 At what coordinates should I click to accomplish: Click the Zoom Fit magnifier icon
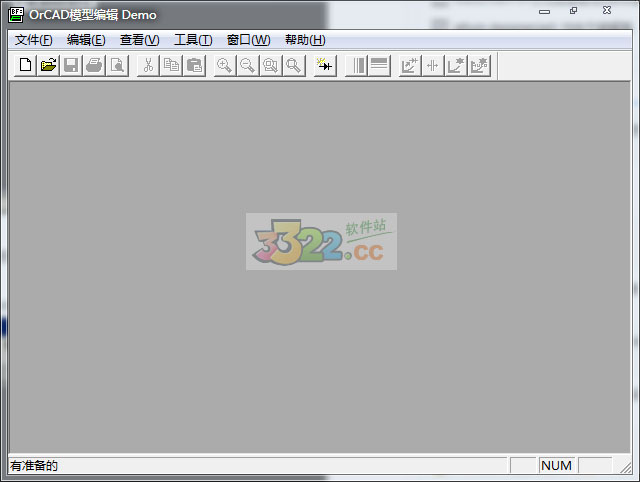point(293,65)
